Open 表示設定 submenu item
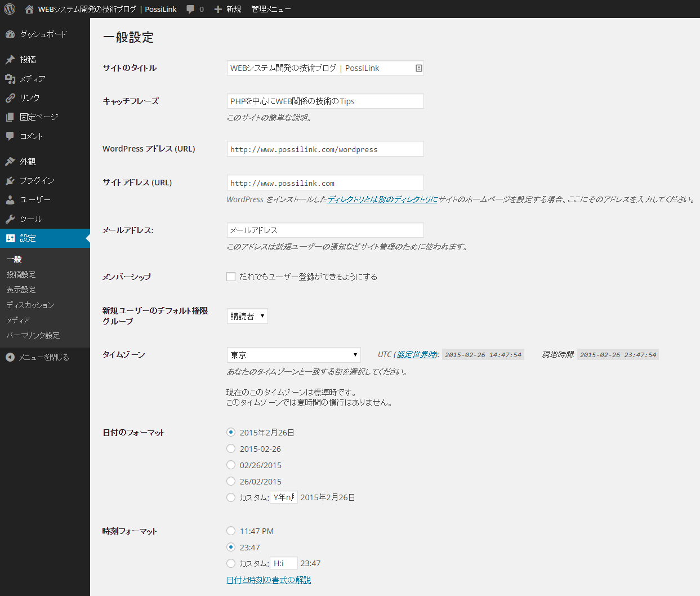700x596 pixels. [x=21, y=290]
